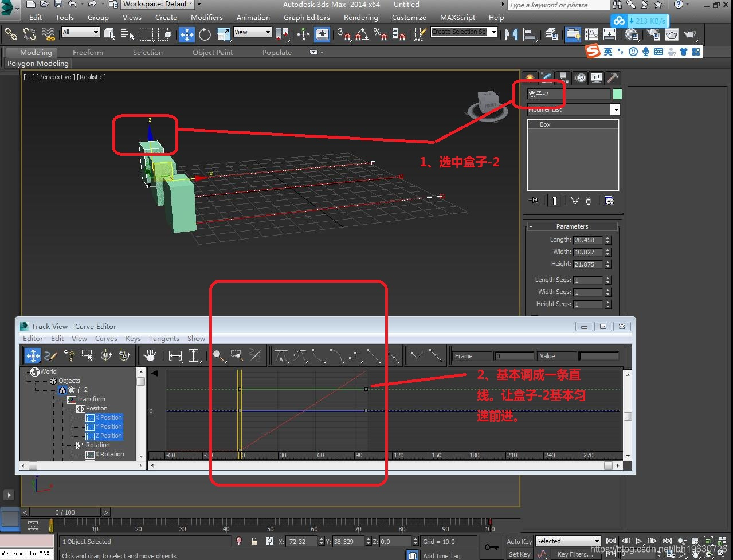The height and width of the screenshot is (560, 733).
Task: Open the Modifier List dropdown
Action: point(573,109)
